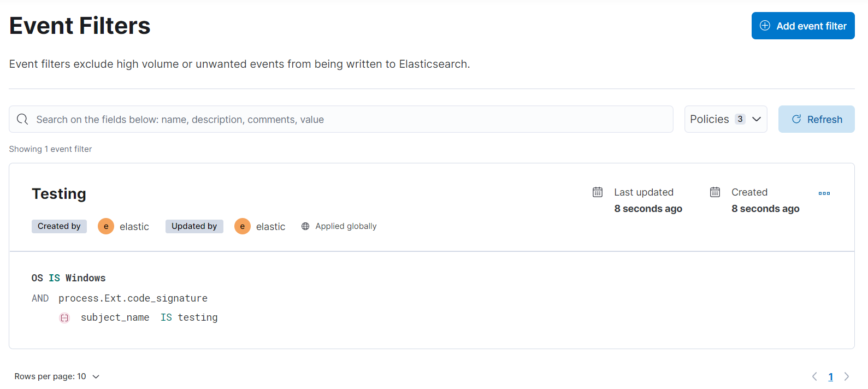868x389 pixels.
Task: Click the refresh arrow icon in the Refresh button
Action: pyautogui.click(x=796, y=119)
